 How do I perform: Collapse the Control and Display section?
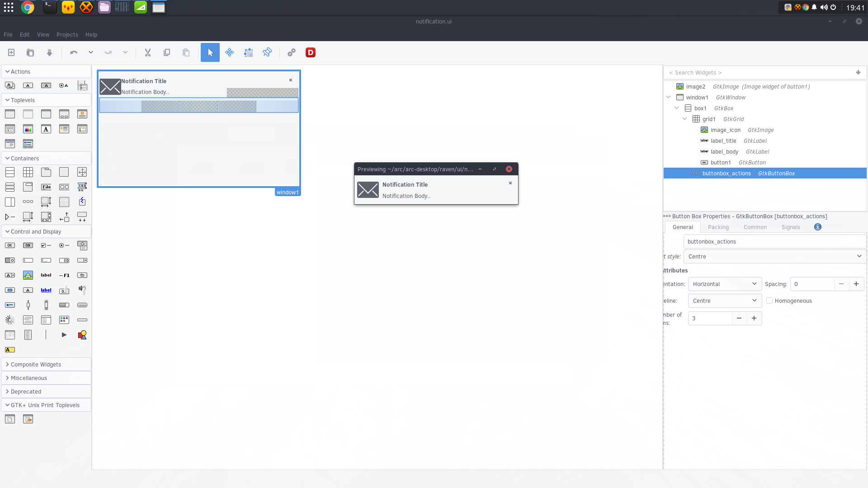46,232
